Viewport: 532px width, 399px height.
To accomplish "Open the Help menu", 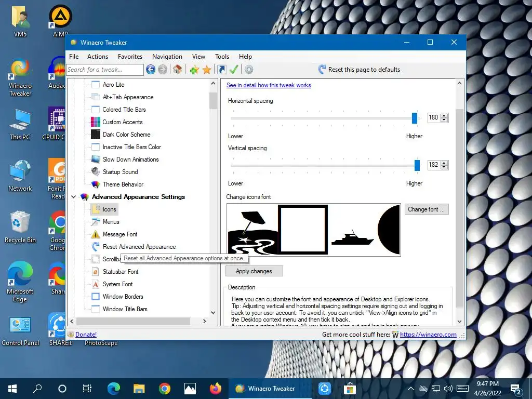I will click(245, 57).
